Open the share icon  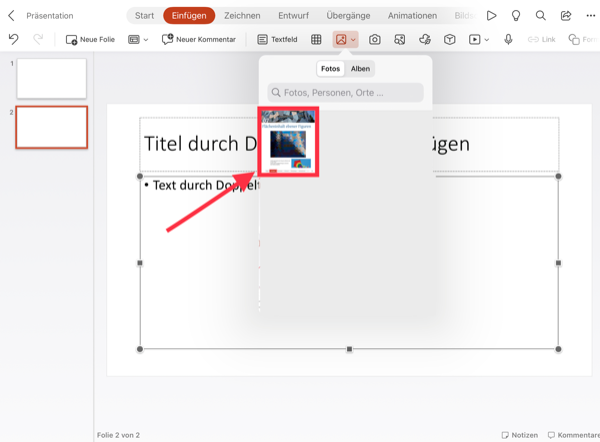pos(566,16)
